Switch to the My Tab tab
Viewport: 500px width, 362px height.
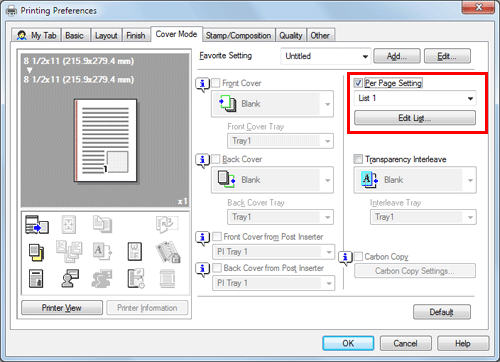pyautogui.click(x=37, y=35)
